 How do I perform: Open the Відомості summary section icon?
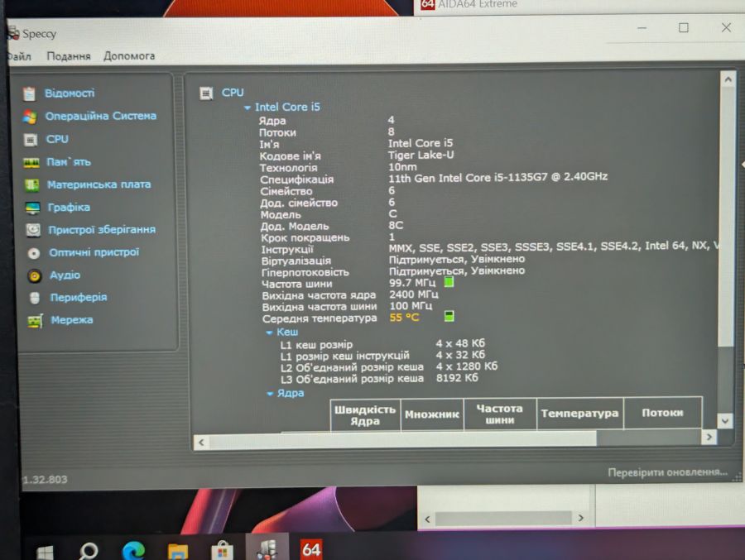pos(29,93)
